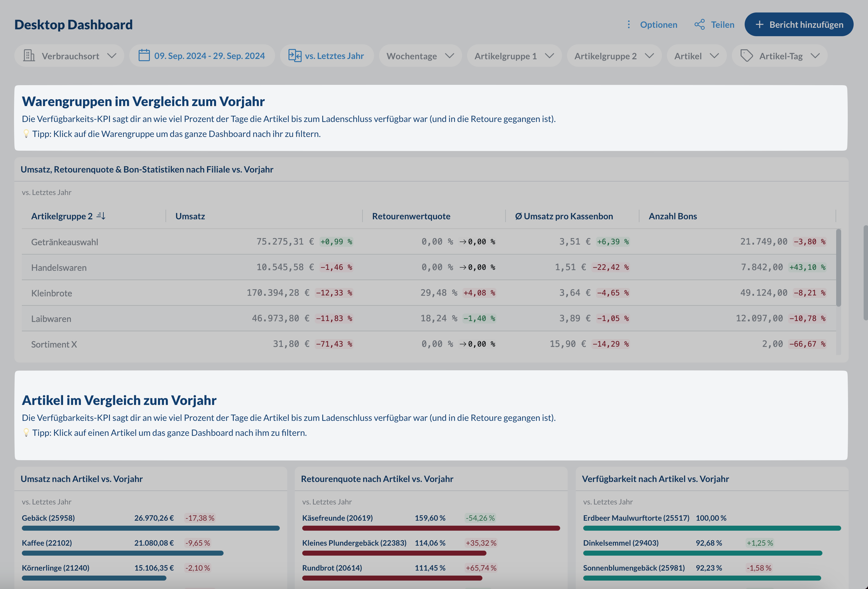Viewport: 868px width, 589px height.
Task: Open the Artikelgruppe 1 dropdown chevron
Action: [549, 56]
